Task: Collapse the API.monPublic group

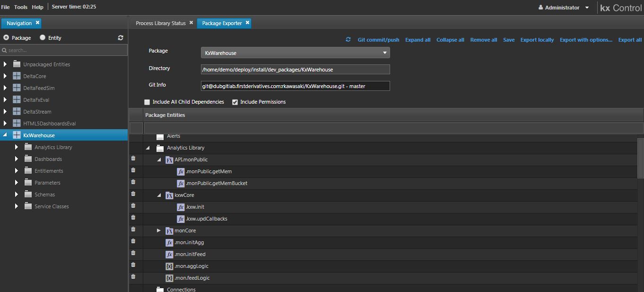Action: tap(159, 159)
